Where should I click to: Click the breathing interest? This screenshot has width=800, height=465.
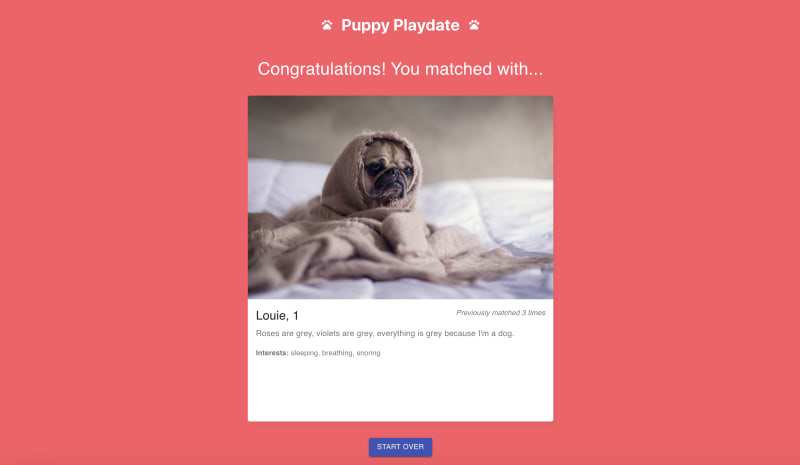pyautogui.click(x=337, y=353)
